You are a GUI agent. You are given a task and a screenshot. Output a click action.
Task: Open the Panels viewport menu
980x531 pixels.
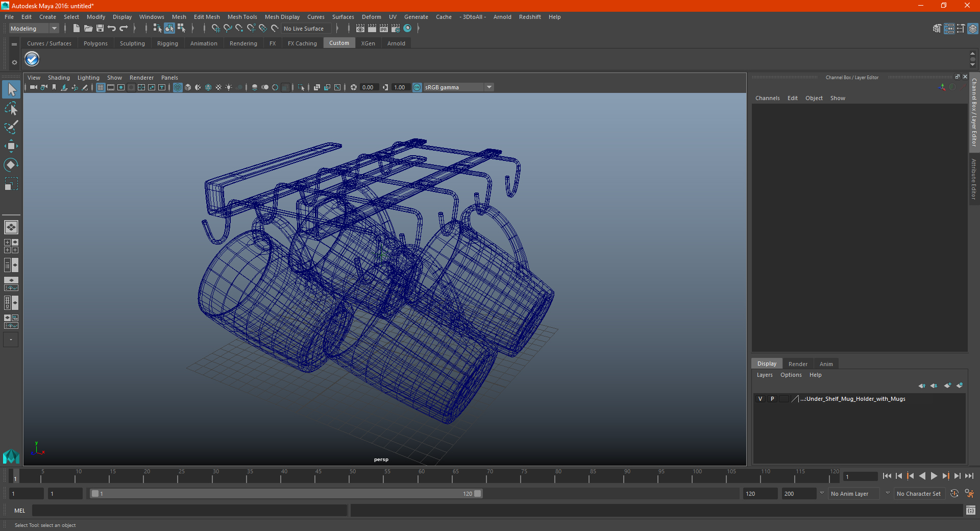point(169,78)
